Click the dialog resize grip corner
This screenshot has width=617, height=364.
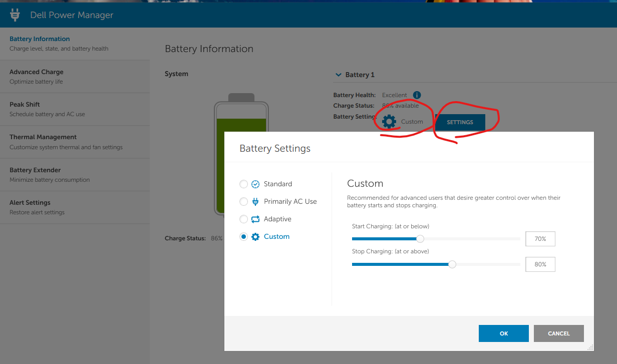(x=590, y=347)
